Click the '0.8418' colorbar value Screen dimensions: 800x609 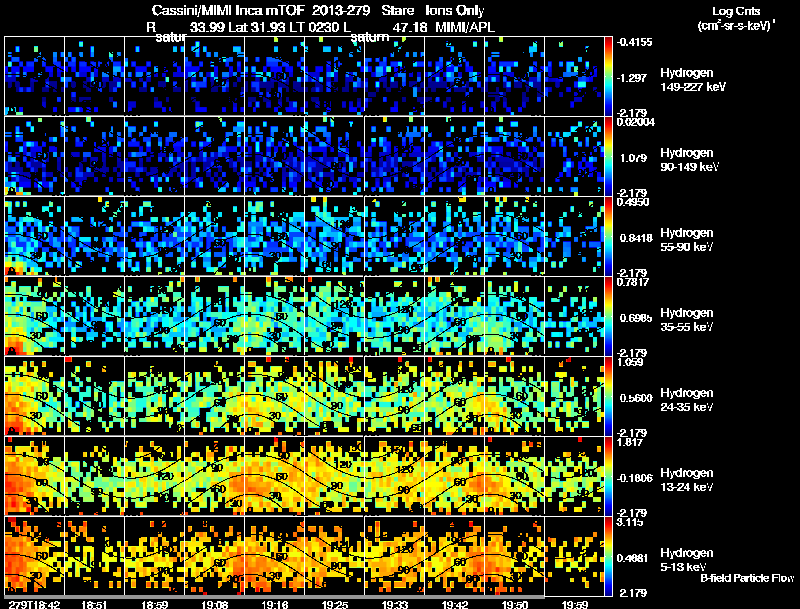coord(636,238)
